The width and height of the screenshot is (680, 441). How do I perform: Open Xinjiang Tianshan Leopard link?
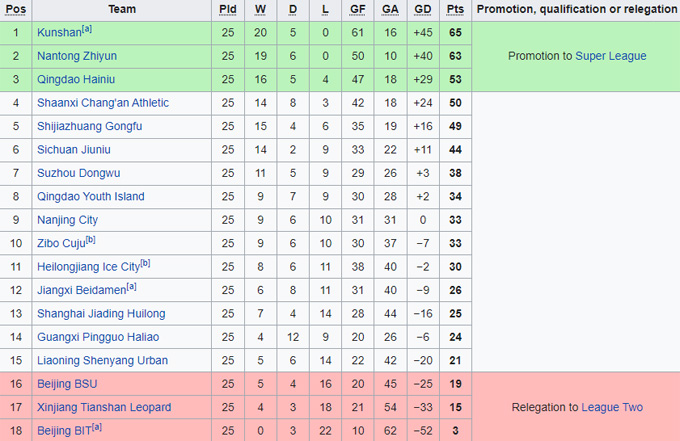(x=104, y=407)
